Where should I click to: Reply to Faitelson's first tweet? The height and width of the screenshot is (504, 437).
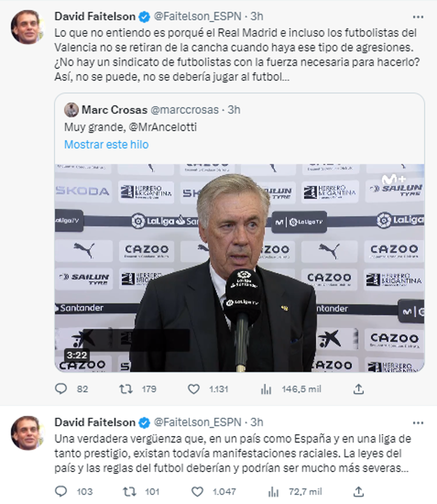60,389
